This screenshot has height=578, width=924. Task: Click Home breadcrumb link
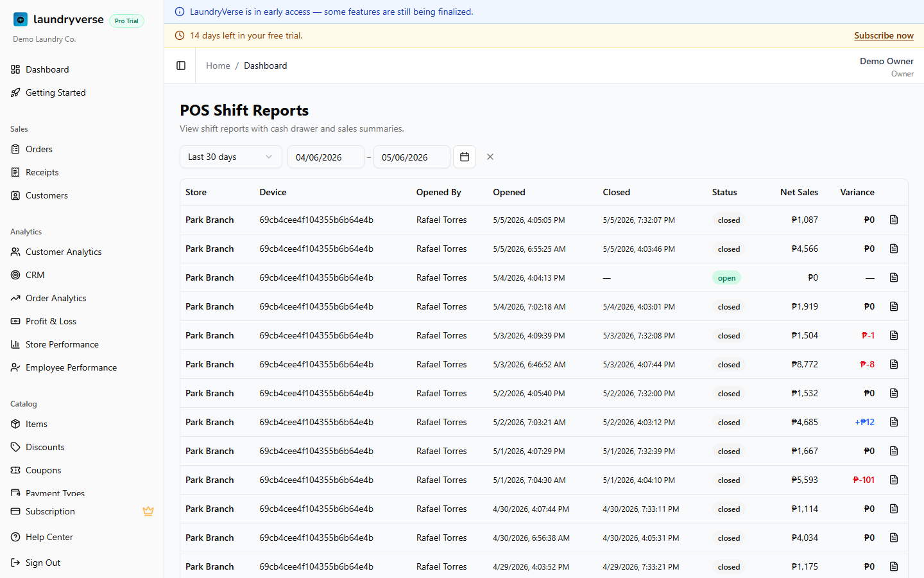tap(218, 66)
